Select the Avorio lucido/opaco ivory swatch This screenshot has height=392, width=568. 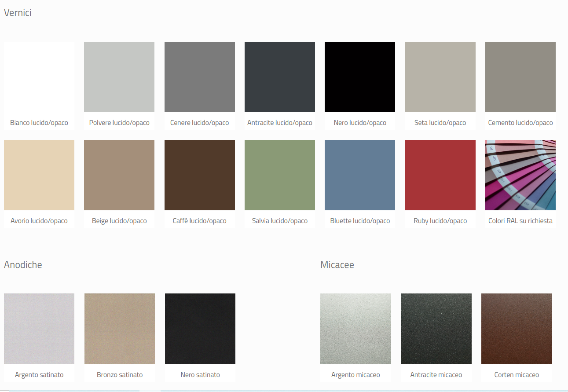click(x=39, y=175)
